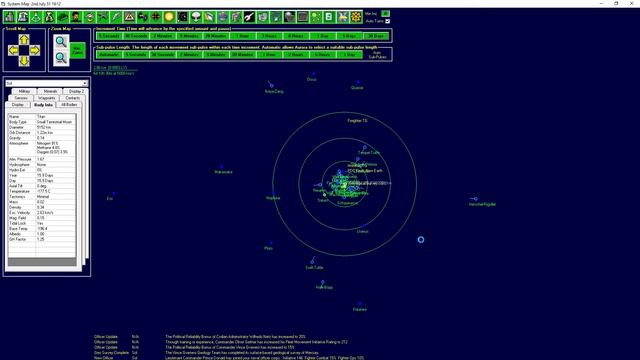Advance time by 5 Seconds increment

[x=109, y=36]
